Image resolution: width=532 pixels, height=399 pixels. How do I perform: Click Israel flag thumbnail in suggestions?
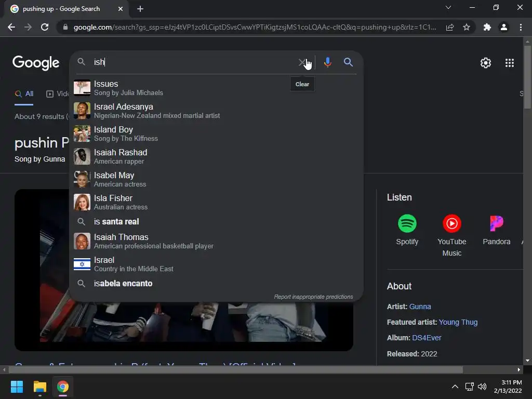[x=82, y=264]
